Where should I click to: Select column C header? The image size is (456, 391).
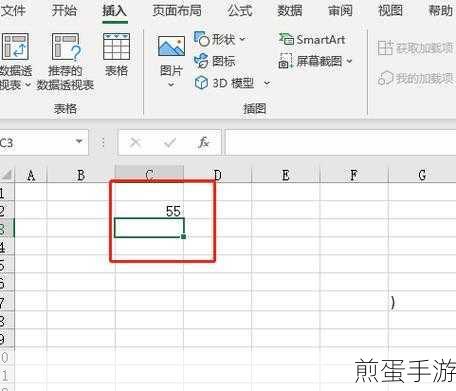pos(149,174)
